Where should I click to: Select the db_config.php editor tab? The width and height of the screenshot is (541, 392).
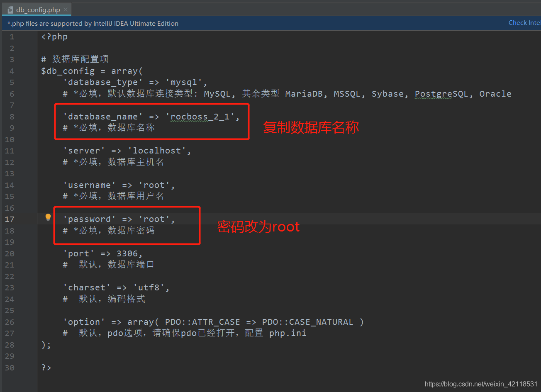pos(37,10)
